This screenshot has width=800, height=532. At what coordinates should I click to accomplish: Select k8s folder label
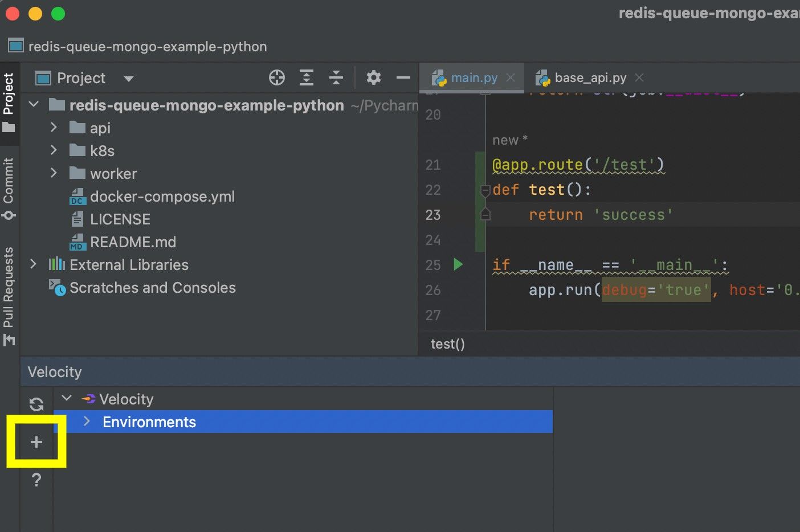point(102,151)
